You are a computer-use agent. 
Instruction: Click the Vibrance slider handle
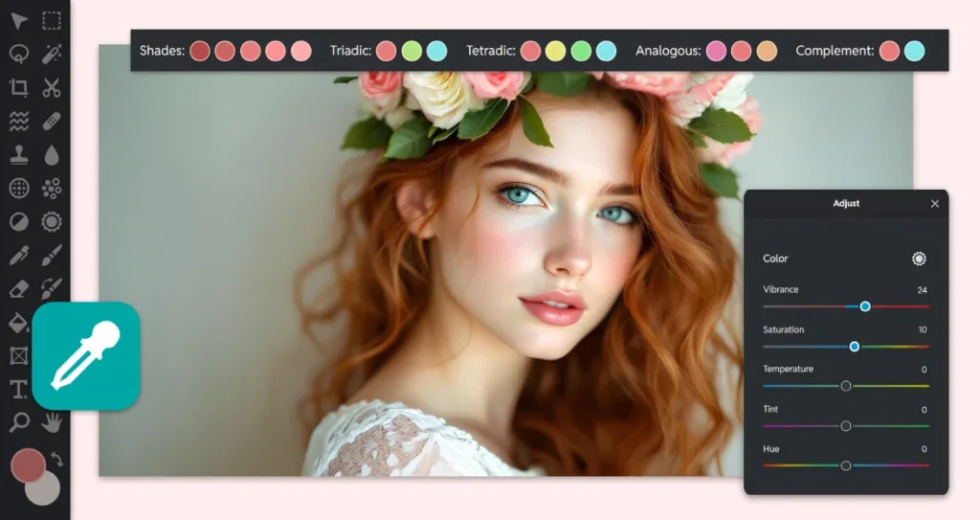tap(865, 306)
